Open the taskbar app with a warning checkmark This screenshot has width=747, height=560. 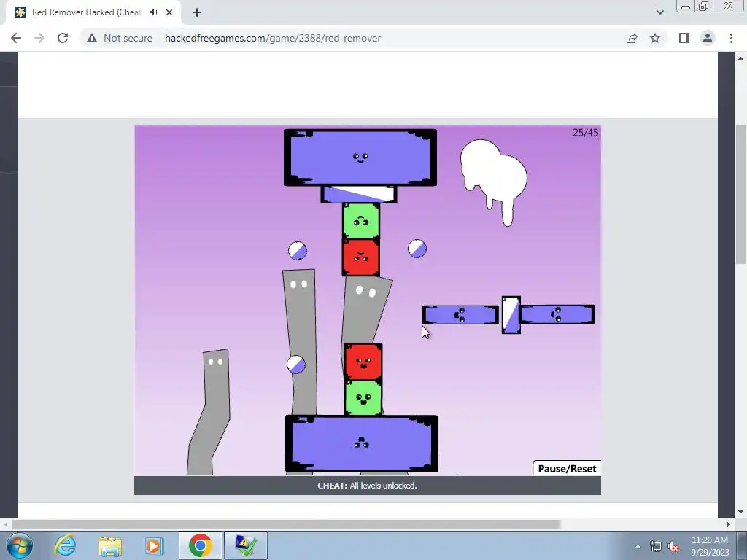click(246, 545)
